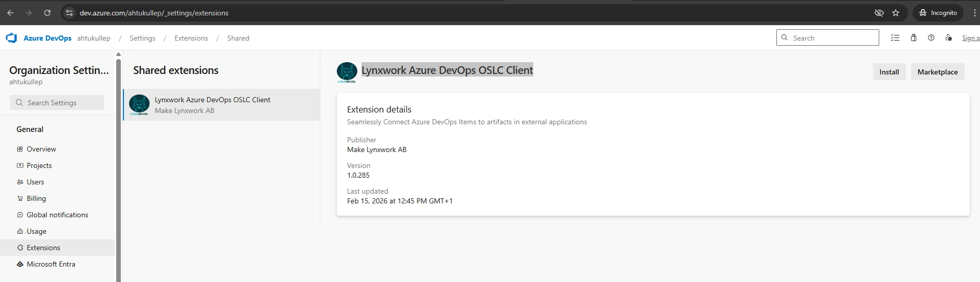Image resolution: width=980 pixels, height=282 pixels.
Task: Open the Help question mark icon
Action: [931, 37]
